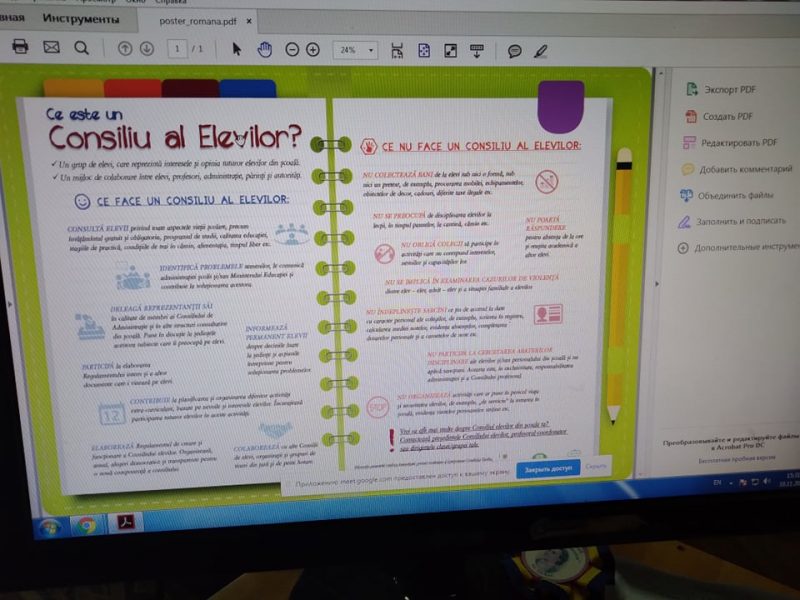Go to next page arrow
This screenshot has width=800, height=600.
point(147,49)
